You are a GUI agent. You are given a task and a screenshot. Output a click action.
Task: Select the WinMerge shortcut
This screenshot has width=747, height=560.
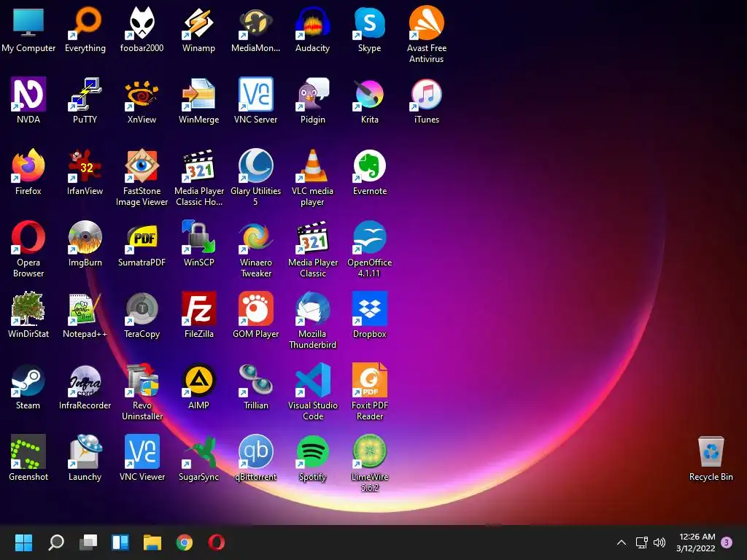pyautogui.click(x=198, y=94)
